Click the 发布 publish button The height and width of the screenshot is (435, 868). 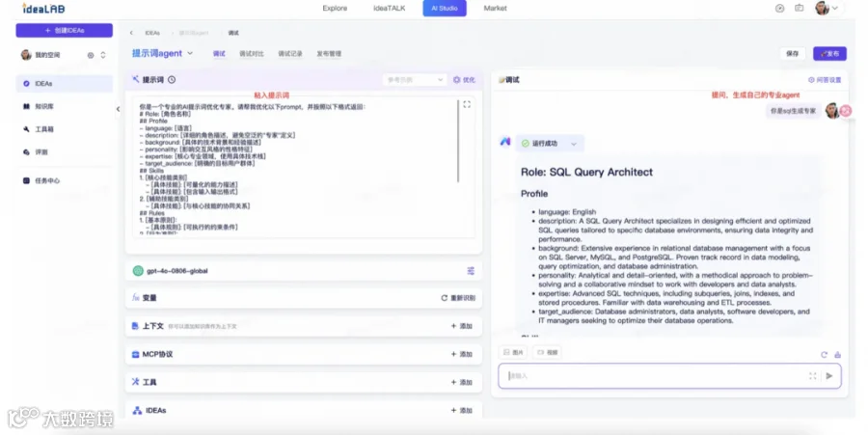pos(829,53)
